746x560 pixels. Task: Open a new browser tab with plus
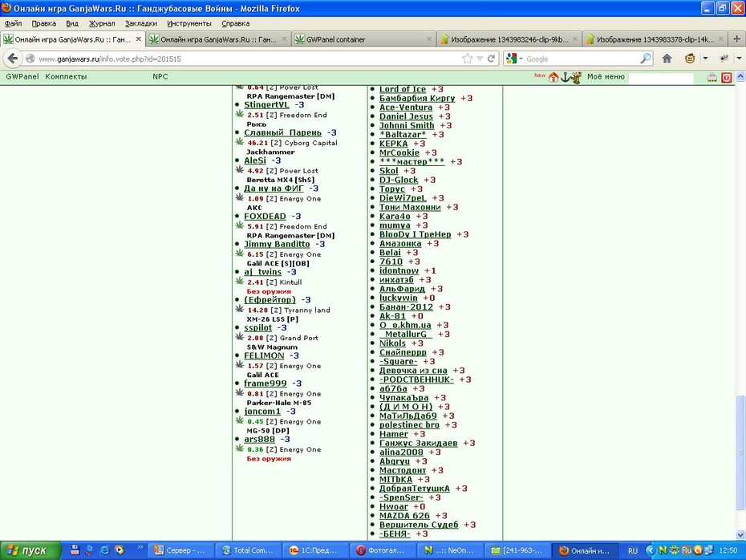point(736,39)
